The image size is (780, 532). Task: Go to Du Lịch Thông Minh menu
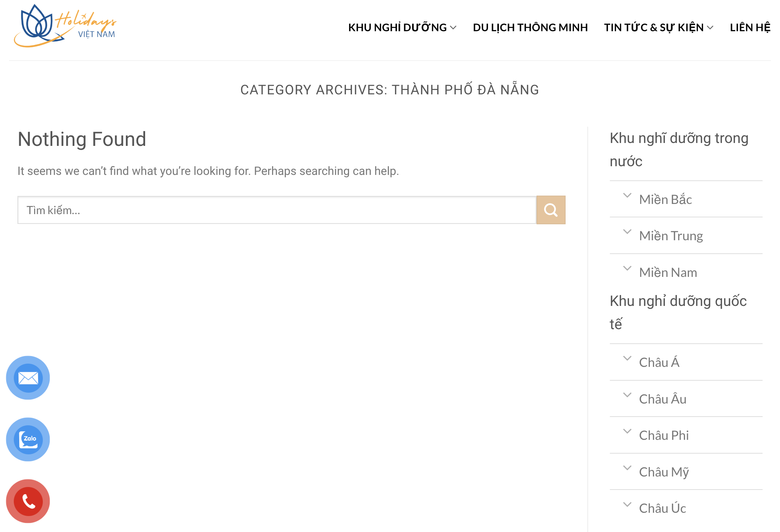pos(530,28)
